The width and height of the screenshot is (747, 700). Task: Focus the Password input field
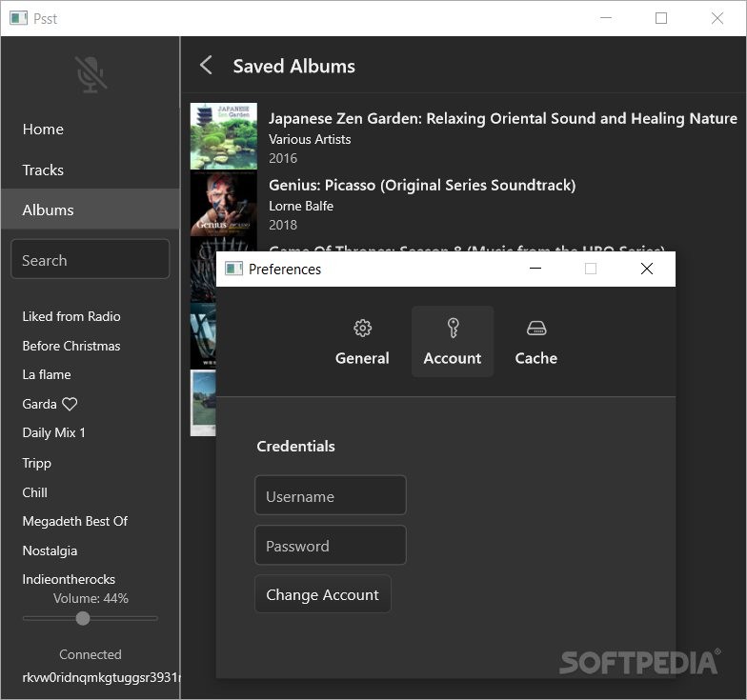pos(330,545)
